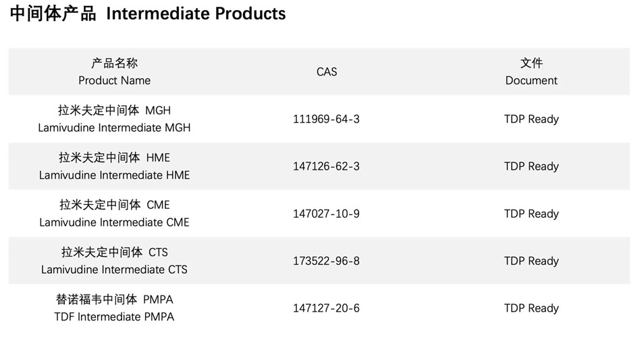This screenshot has height=344, width=644.
Task: Open TDP Ready document for HME
Action: [x=531, y=166]
